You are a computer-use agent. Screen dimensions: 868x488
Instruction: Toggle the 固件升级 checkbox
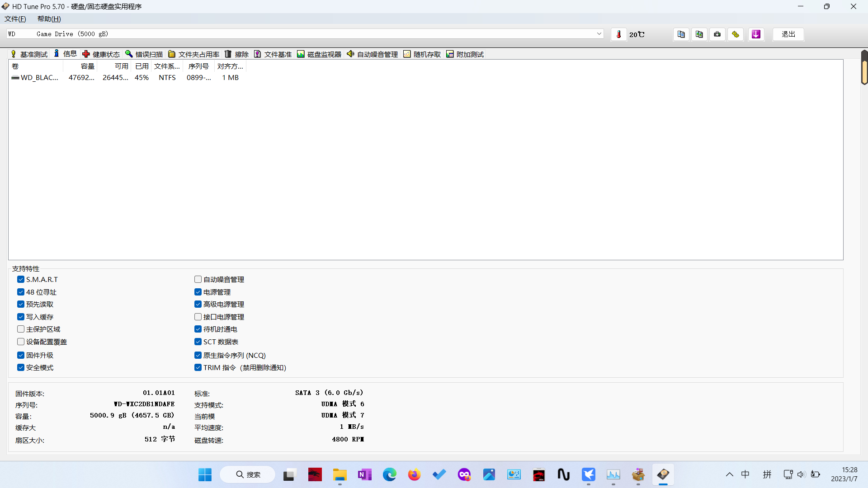tap(21, 356)
